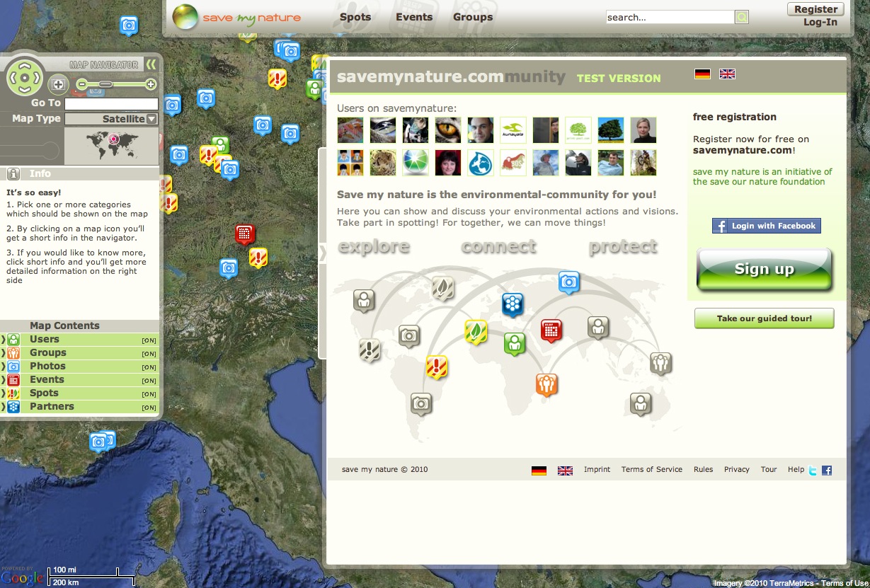Image resolution: width=870 pixels, height=588 pixels.
Task: Click the German flag language icon in header
Action: 702,74
